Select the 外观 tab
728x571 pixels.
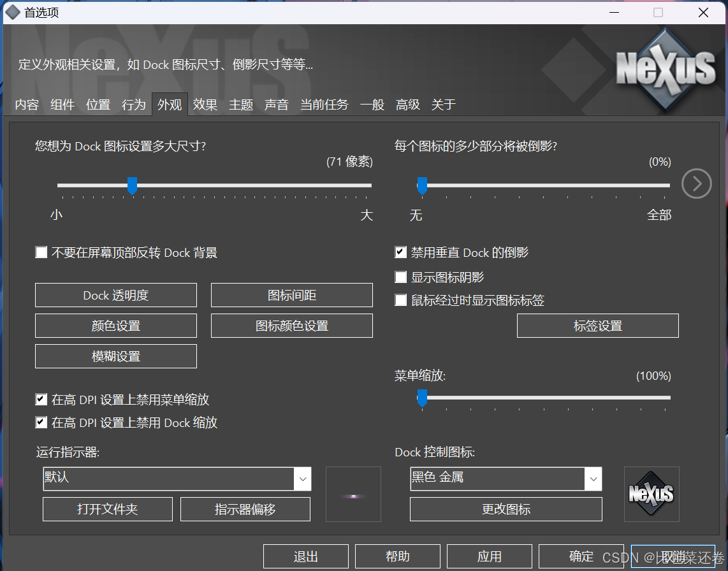170,105
